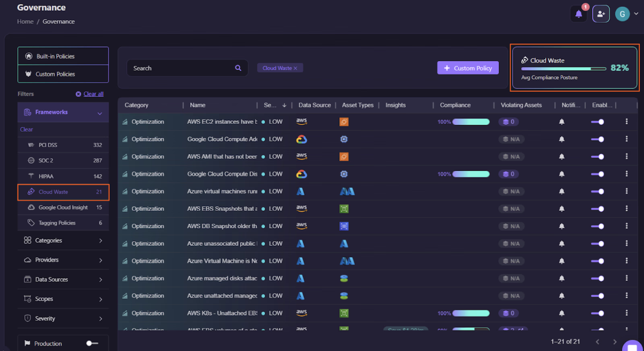Image resolution: width=644 pixels, height=351 pixels.
Task: Open kebab menu for AWS EC2 instances row
Action: 626,122
